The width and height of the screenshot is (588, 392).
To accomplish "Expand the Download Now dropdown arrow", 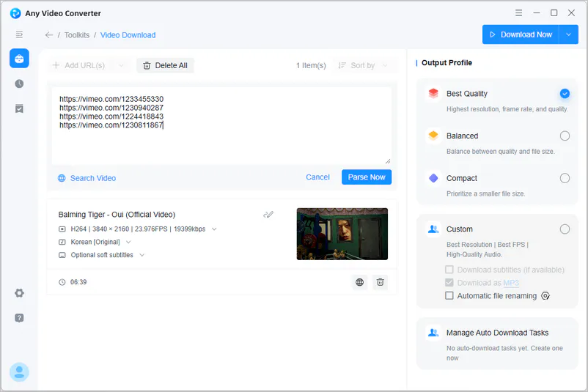I will tap(568, 34).
